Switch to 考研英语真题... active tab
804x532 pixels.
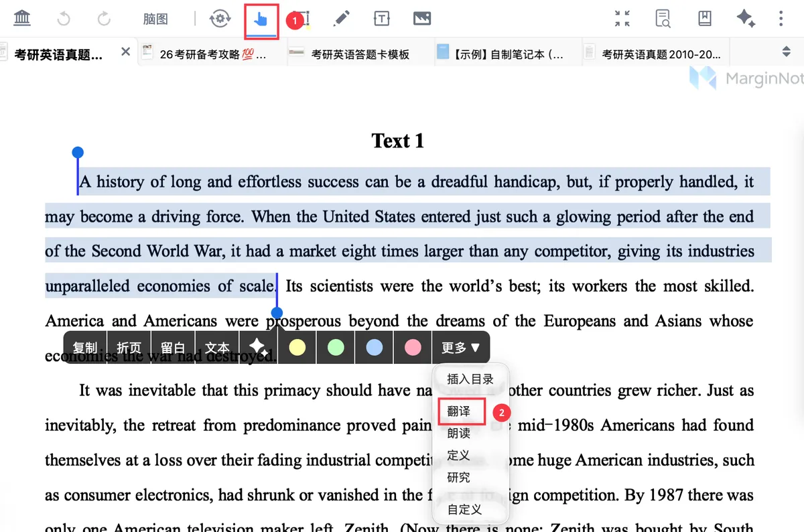(59, 54)
